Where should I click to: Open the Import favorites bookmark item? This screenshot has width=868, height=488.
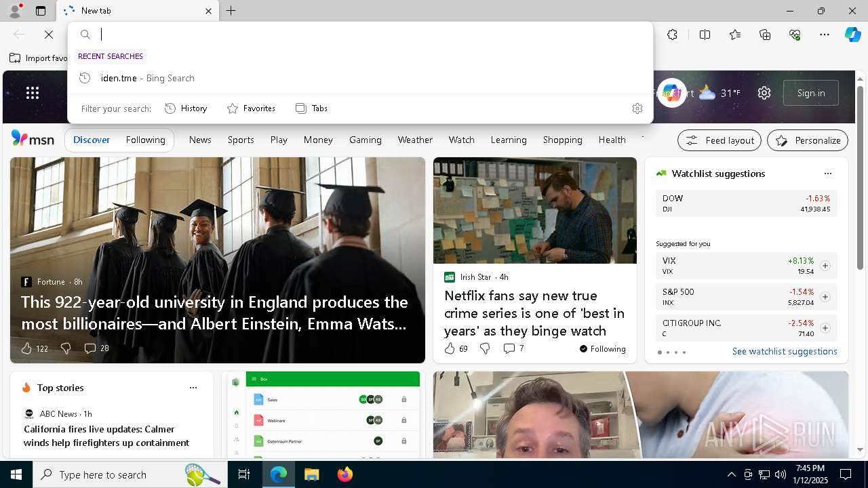pos(39,58)
